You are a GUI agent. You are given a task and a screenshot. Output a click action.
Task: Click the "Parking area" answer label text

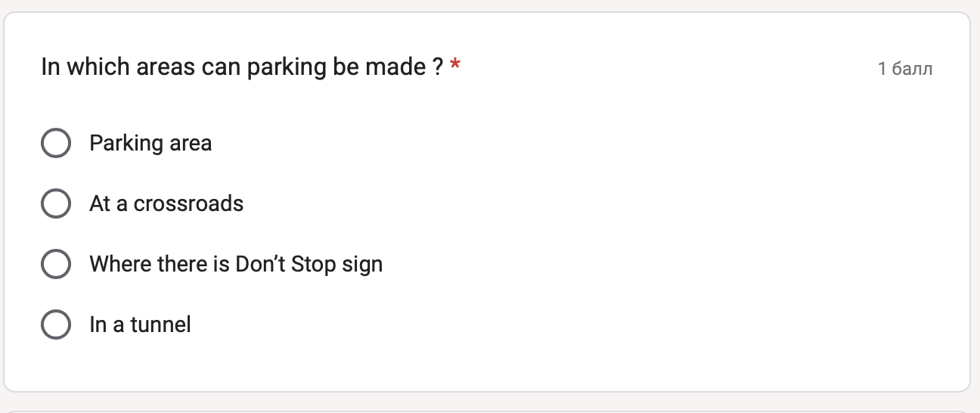coord(150,144)
